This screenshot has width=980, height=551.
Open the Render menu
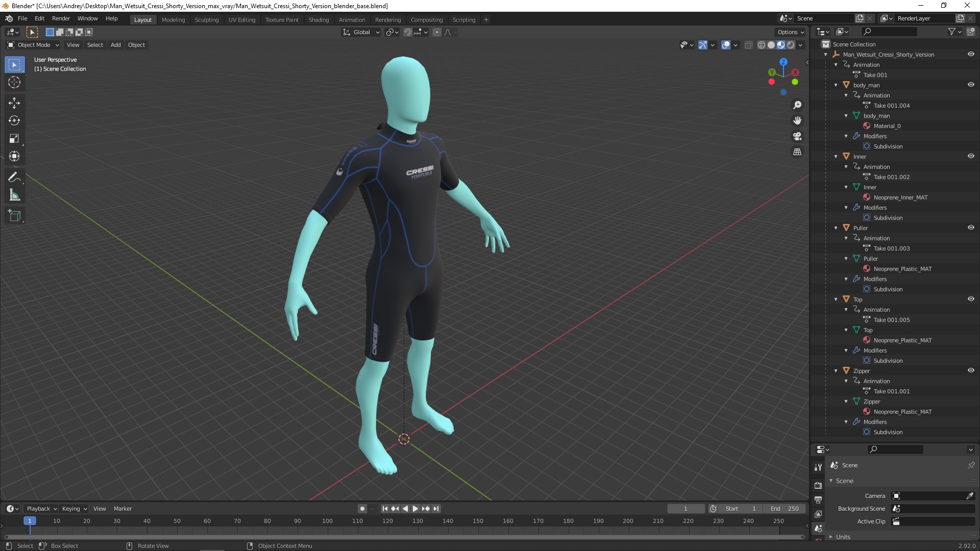[61, 18]
